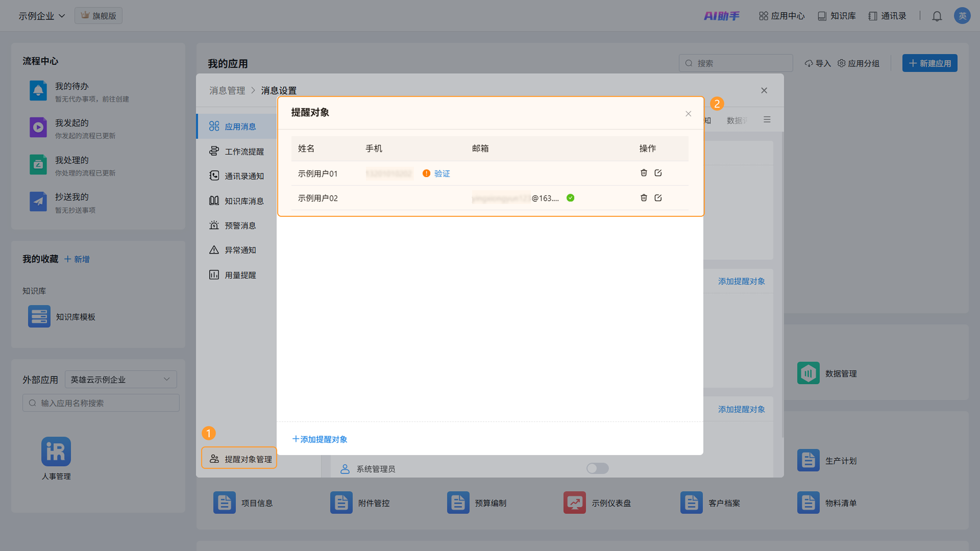This screenshot has width=980, height=551.
Task: Click the hamburger menu icon beside tabs
Action: (x=767, y=120)
